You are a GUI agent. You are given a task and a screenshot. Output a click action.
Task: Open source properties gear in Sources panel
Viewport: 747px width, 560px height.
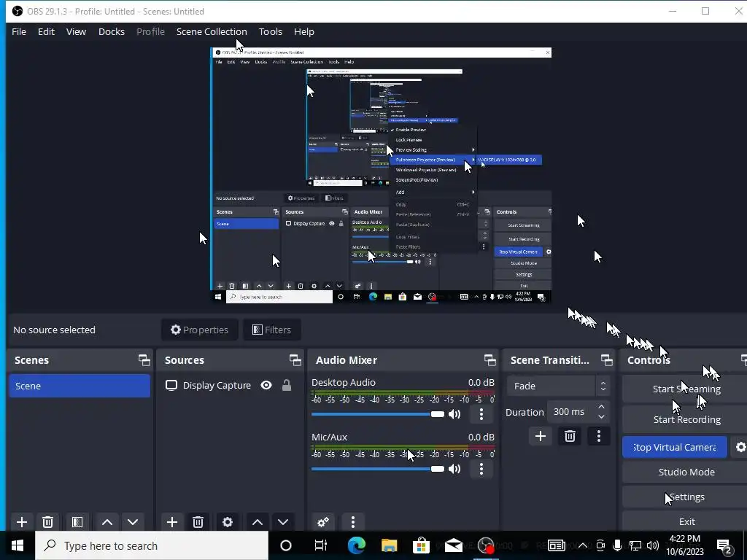tap(228, 522)
